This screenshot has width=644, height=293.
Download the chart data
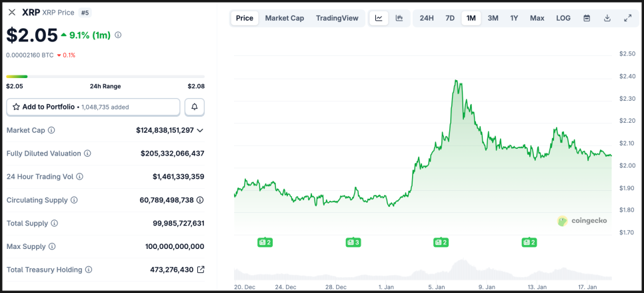pos(607,18)
